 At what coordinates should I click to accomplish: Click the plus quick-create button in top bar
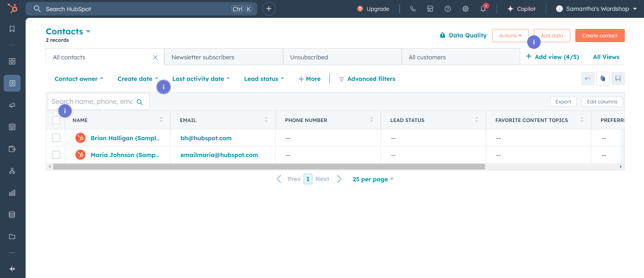269,9
